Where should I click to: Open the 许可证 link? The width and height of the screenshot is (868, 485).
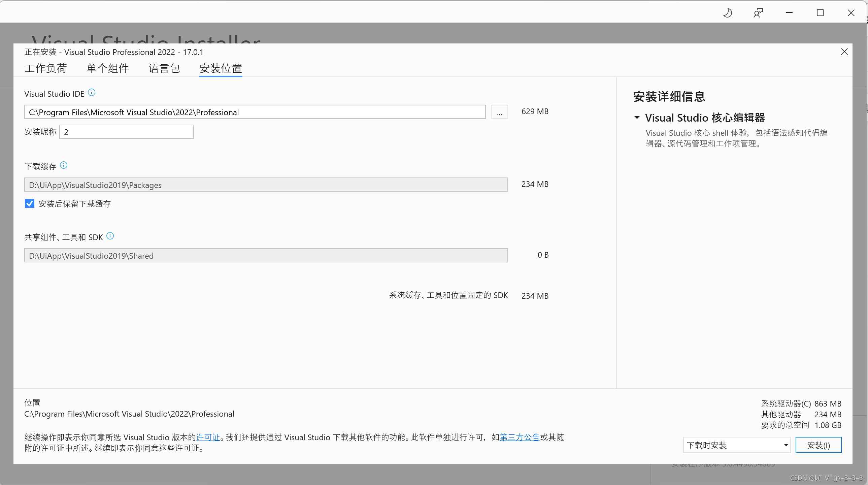click(208, 437)
